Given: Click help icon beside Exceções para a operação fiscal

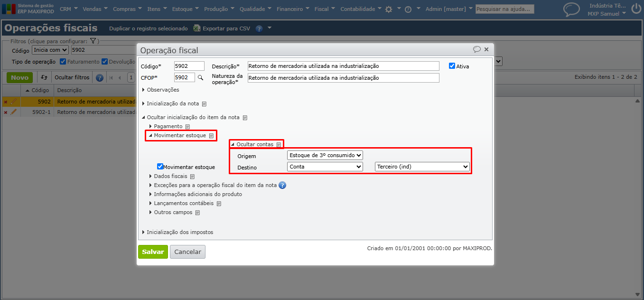Looking at the screenshot, I should (x=282, y=185).
